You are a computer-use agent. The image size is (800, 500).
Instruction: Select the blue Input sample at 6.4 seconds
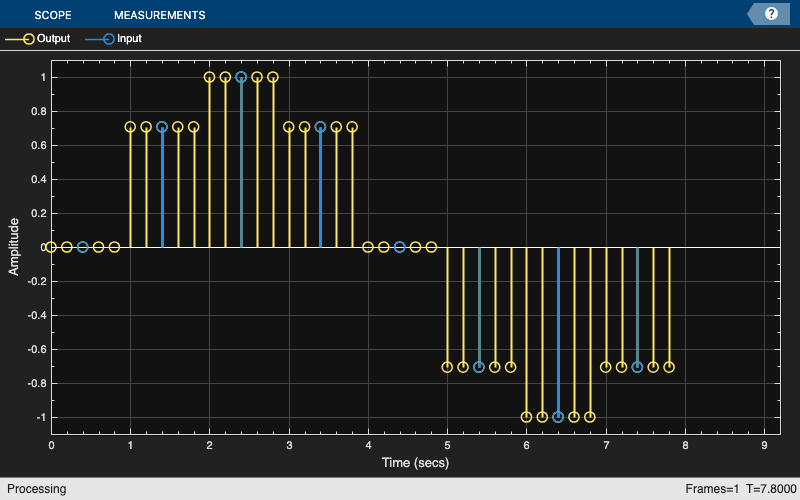[x=558, y=417]
